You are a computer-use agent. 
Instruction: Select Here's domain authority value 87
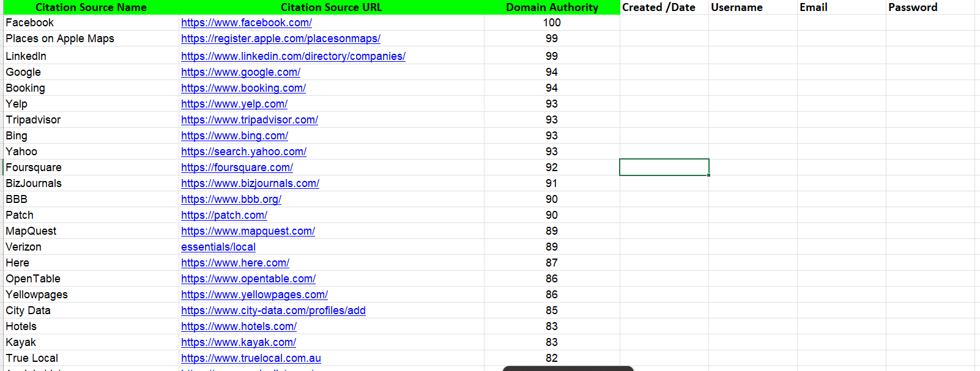(x=552, y=263)
